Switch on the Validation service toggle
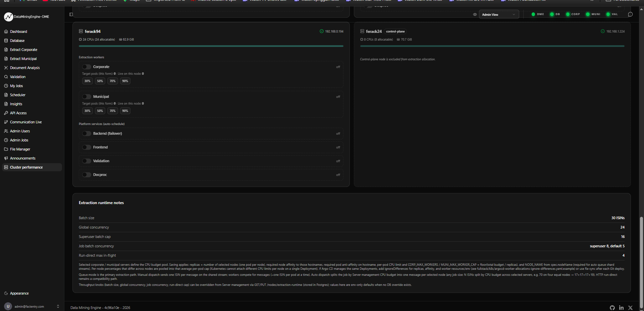This screenshot has width=644, height=311. 87,161
